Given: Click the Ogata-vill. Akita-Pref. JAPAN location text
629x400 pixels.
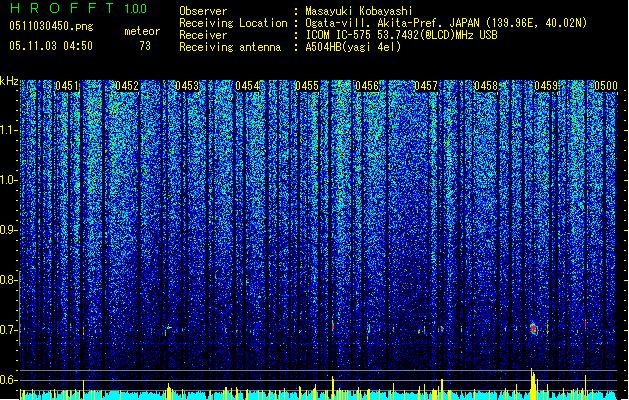Looking at the screenshot, I should [x=446, y=23].
